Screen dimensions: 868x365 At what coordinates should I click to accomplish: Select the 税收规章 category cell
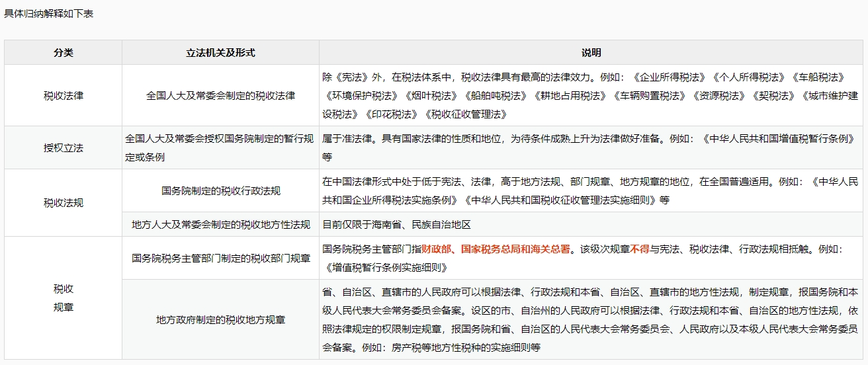click(64, 298)
